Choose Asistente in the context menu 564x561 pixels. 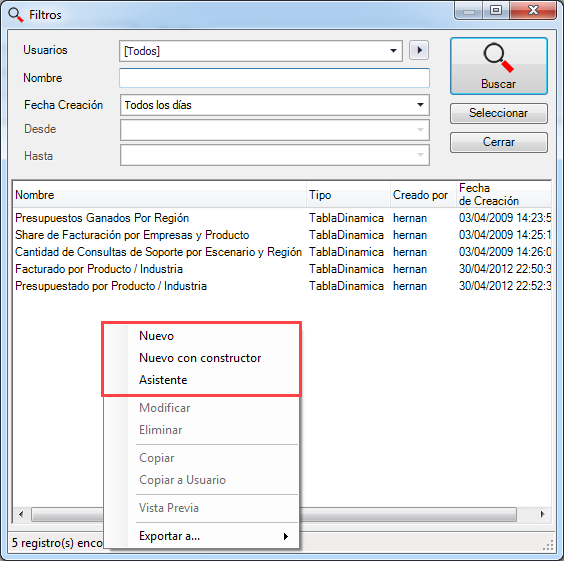coord(163,380)
